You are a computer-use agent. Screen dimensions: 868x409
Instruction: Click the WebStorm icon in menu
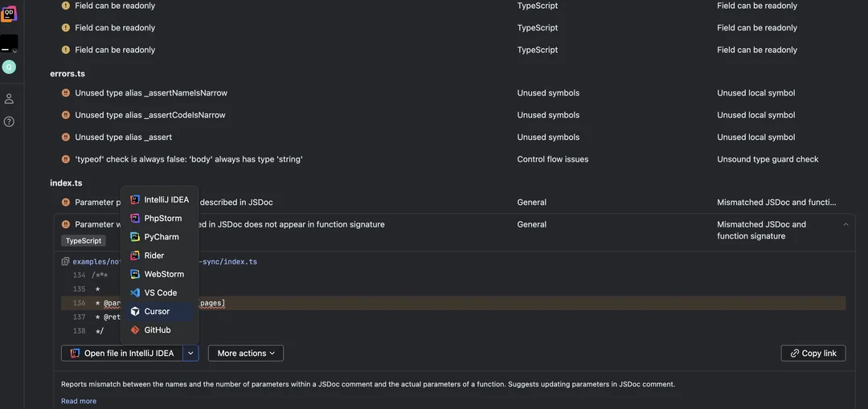click(134, 274)
